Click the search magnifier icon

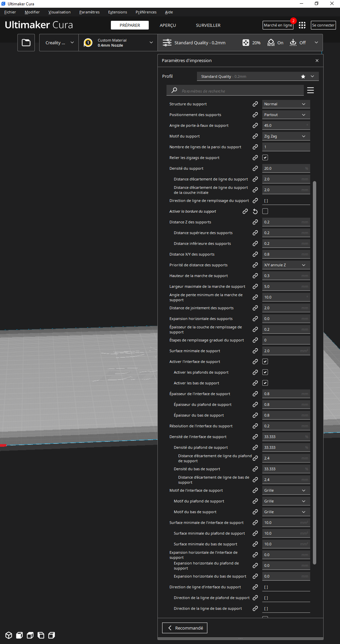(x=174, y=90)
